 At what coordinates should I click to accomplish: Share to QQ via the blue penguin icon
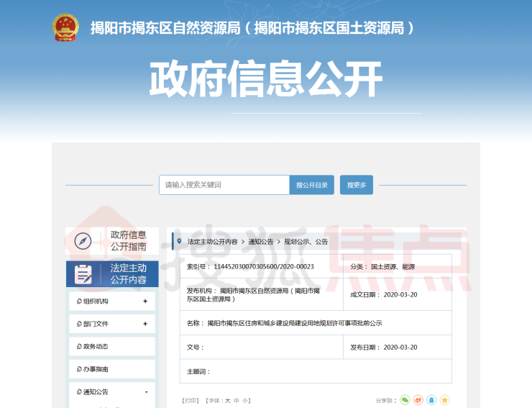click(431, 400)
